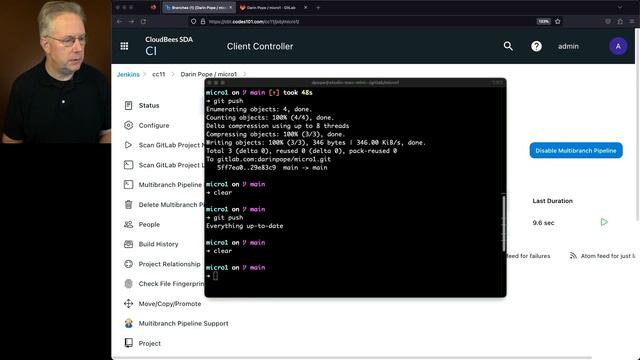Close the GitLab browser tab
Screen dimensions: 640x360
coord(305,7)
